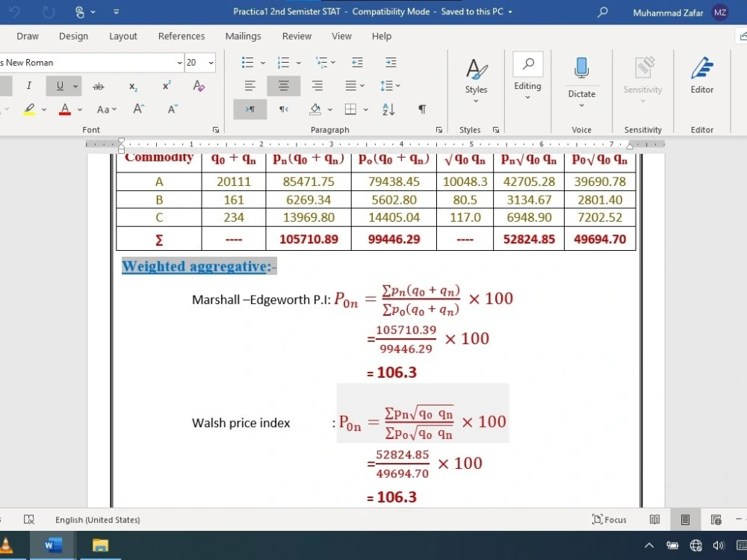Open File Explorer from taskbar

[x=100, y=545]
